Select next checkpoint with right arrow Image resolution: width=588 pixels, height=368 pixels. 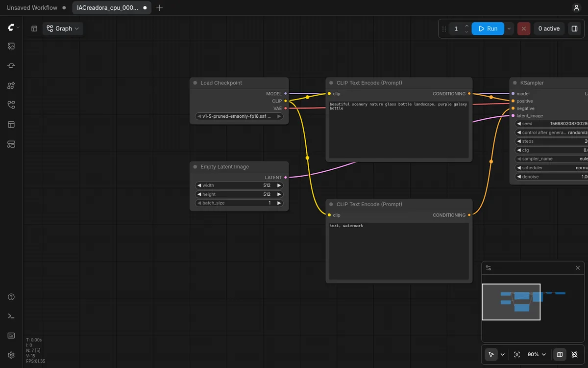pyautogui.click(x=279, y=116)
